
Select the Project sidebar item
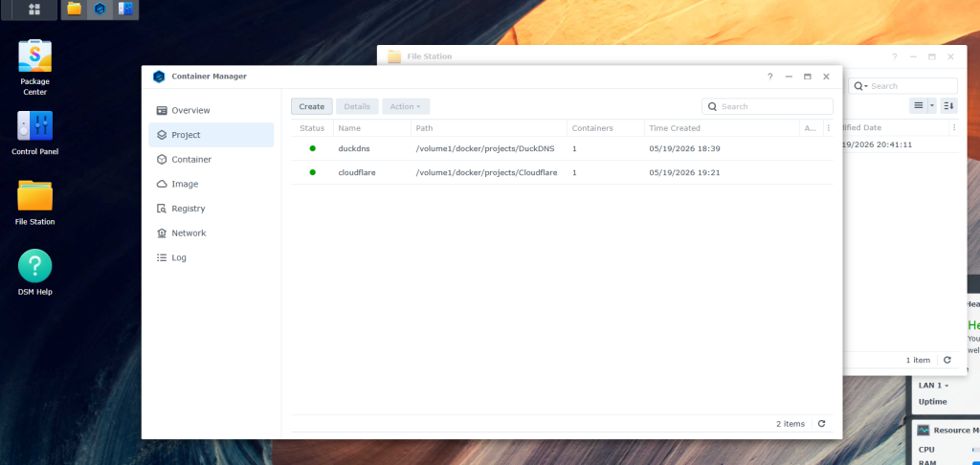tap(212, 134)
